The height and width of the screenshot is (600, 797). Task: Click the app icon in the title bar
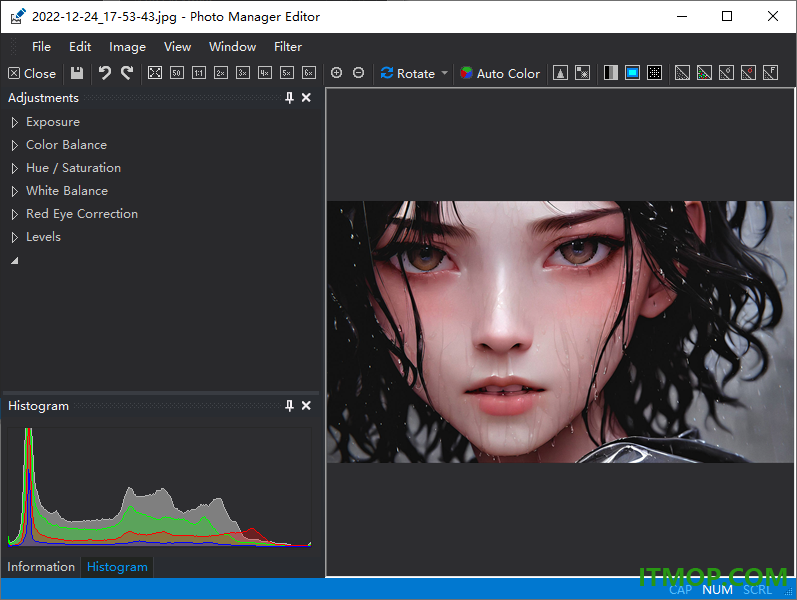click(x=17, y=16)
